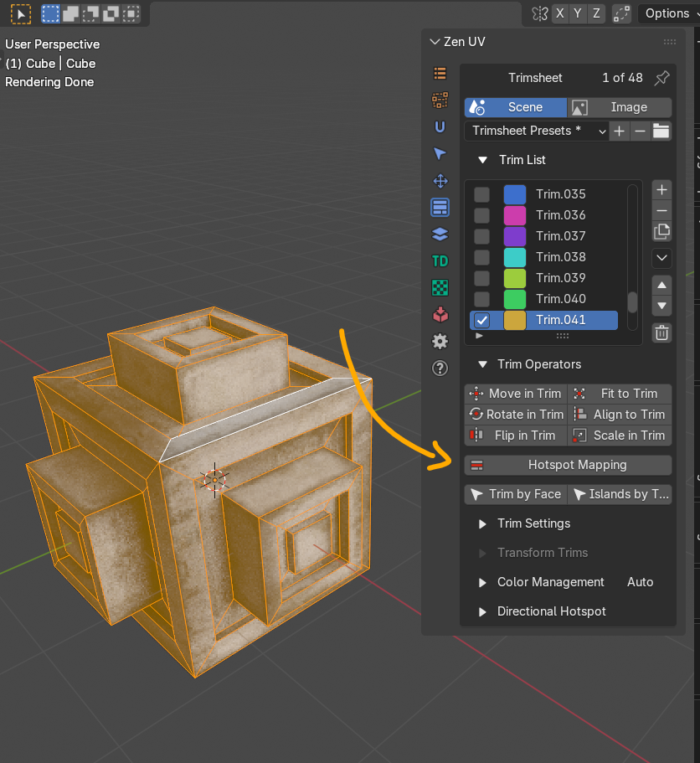Choose Set new selection mode icon
This screenshot has height=763, width=700.
click(50, 13)
